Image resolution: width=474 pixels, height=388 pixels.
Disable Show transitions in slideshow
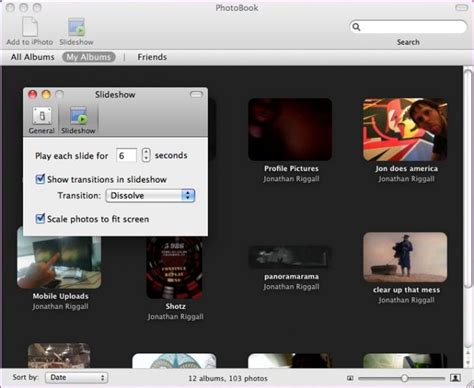(40, 179)
